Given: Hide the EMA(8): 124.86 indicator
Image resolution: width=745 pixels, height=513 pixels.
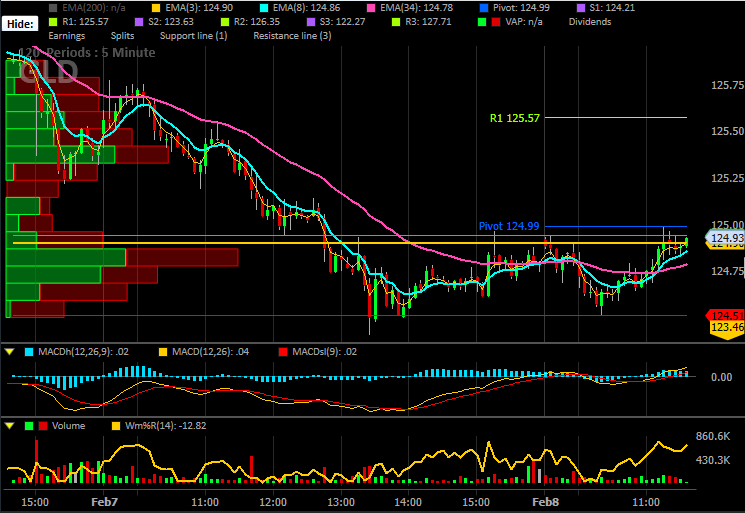Looking at the screenshot, I should tap(306, 8).
